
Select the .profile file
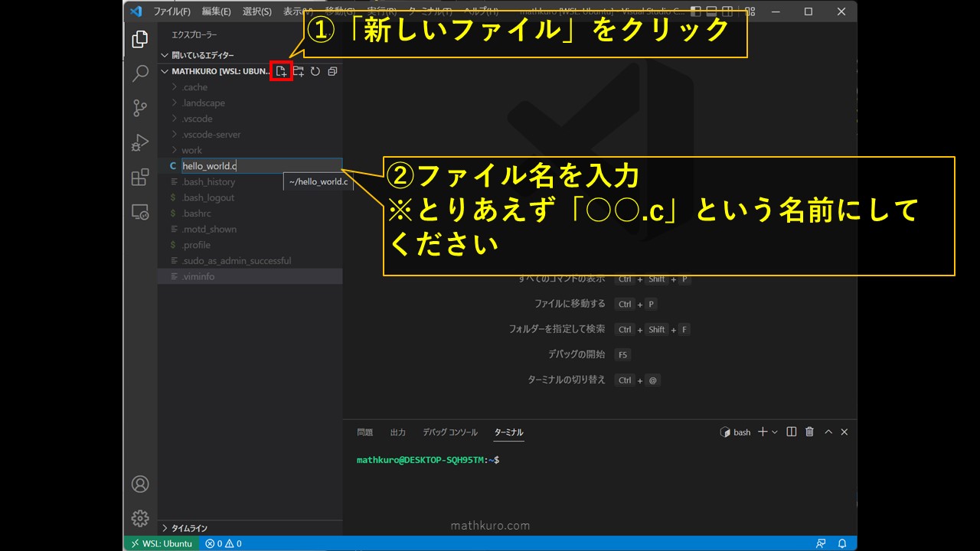pyautogui.click(x=250, y=245)
